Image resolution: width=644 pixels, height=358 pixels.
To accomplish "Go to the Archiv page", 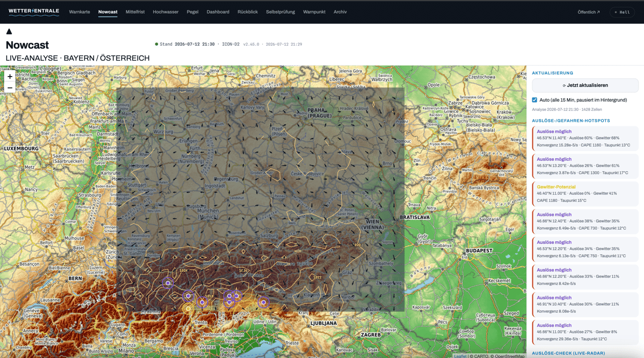I will coord(340,12).
